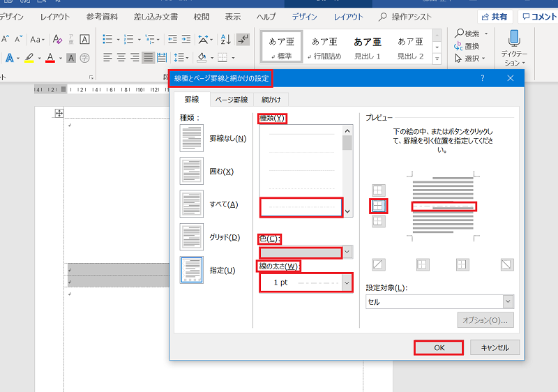Open the 参考資料 ribbon tab
The image size is (558, 392).
[x=102, y=17]
